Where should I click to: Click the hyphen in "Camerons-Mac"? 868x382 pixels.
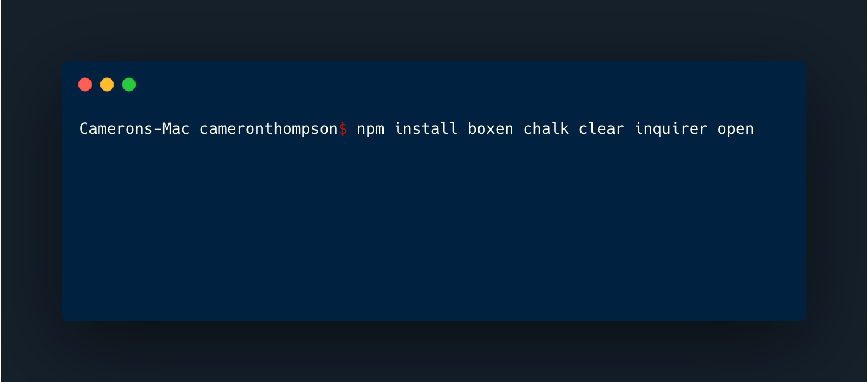click(157, 130)
